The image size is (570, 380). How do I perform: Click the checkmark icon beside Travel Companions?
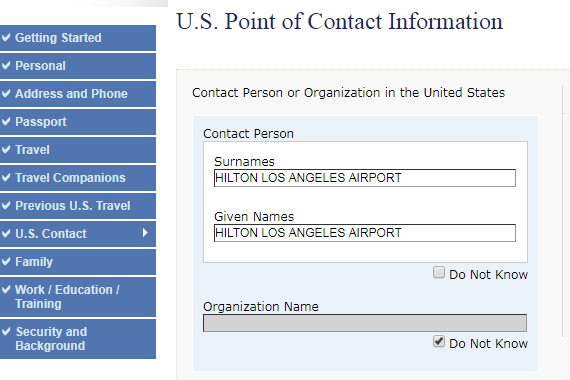(6, 177)
